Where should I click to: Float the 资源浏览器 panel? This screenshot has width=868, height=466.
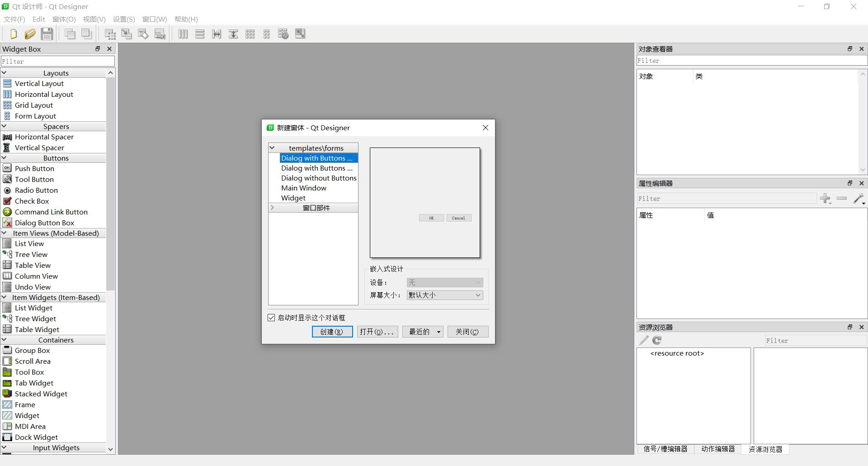(850, 327)
